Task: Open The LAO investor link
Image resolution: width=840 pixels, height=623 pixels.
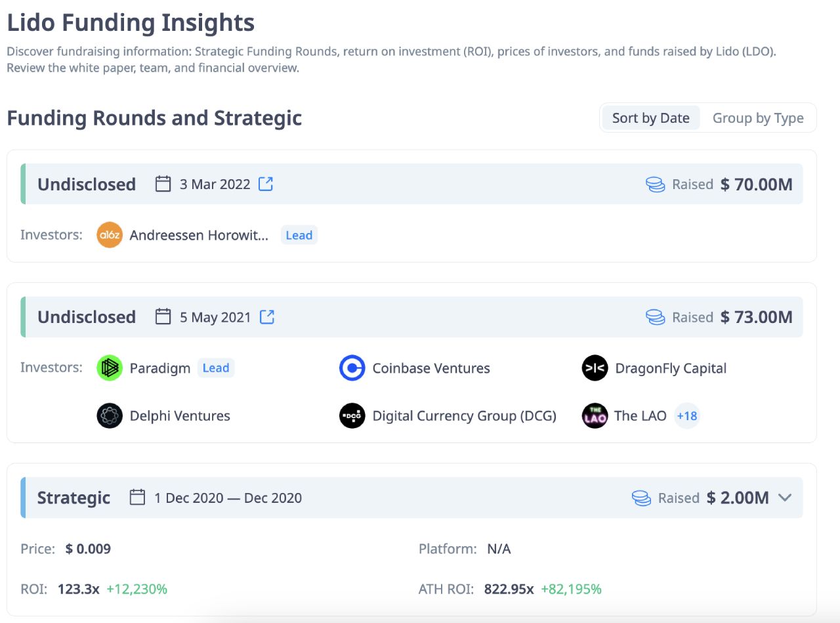Action: 640,416
